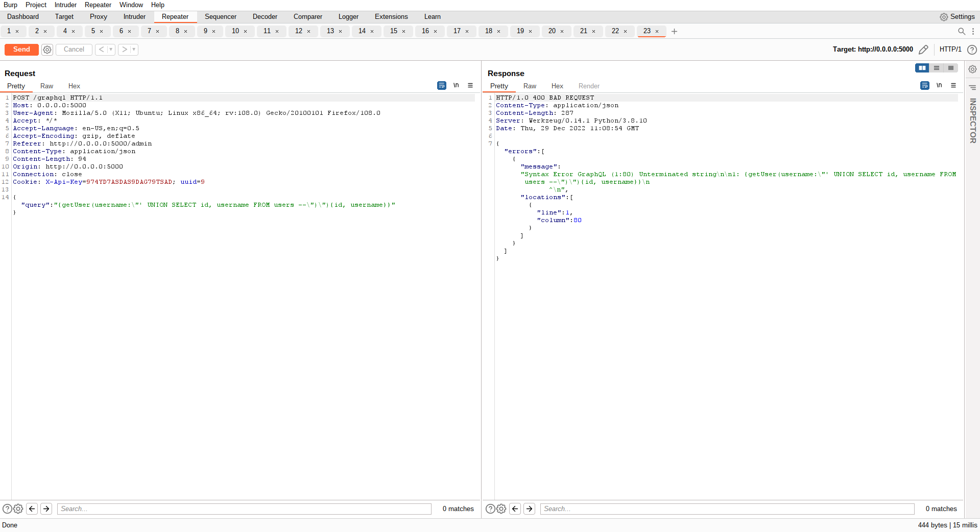This screenshot has height=532, width=980.
Task: Open history dropdown beside back arrow
Action: click(x=111, y=50)
